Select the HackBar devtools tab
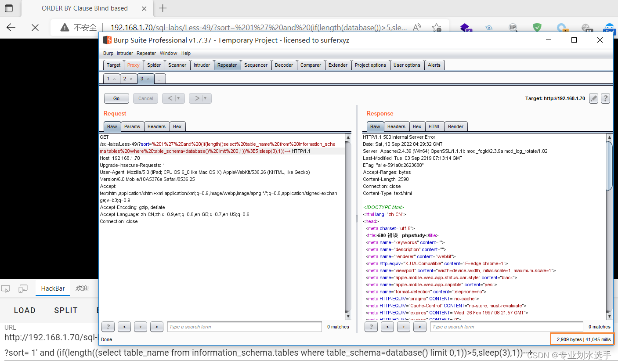 (53, 288)
